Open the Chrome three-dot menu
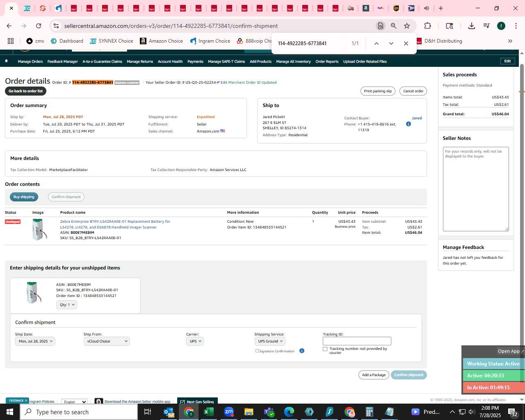The width and height of the screenshot is (525, 420). tap(516, 26)
